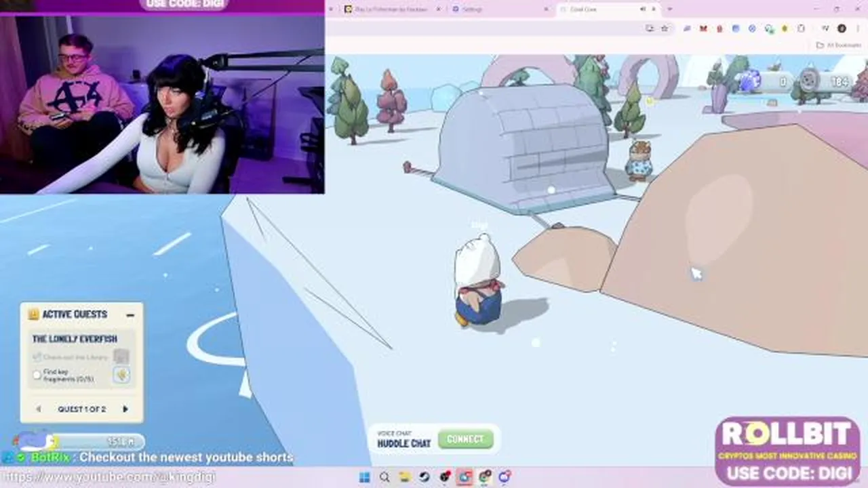Open the All Bookmarks folder
Image resolution: width=868 pixels, height=488 pixels.
839,45
